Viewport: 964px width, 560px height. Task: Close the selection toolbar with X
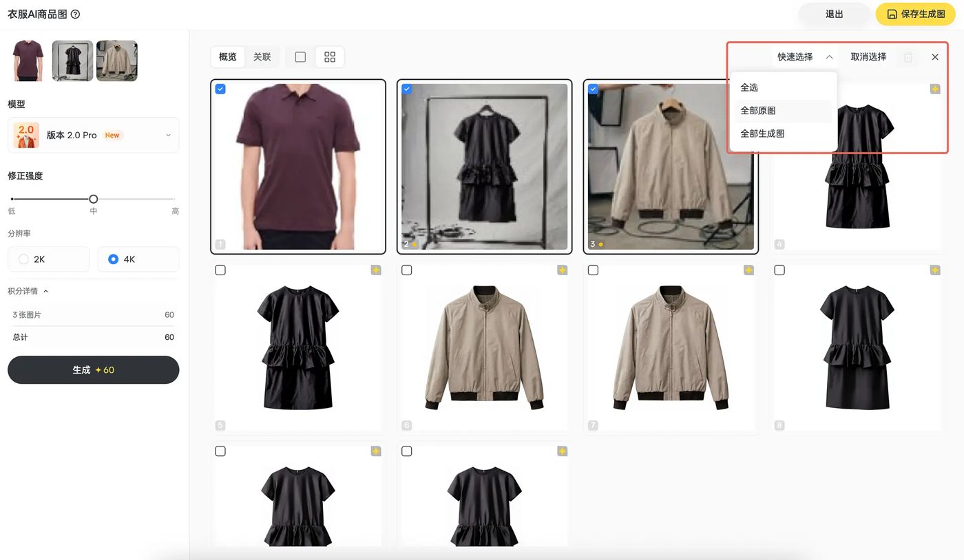click(935, 57)
